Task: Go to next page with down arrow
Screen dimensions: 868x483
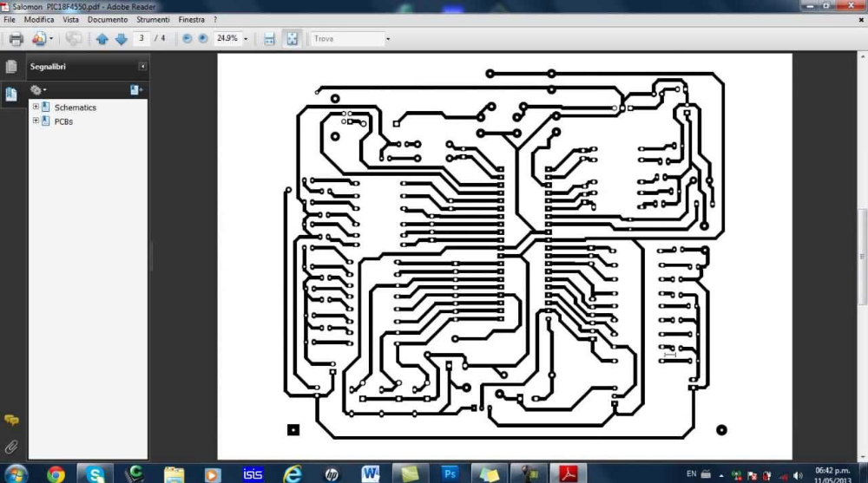Action: pyautogui.click(x=122, y=39)
